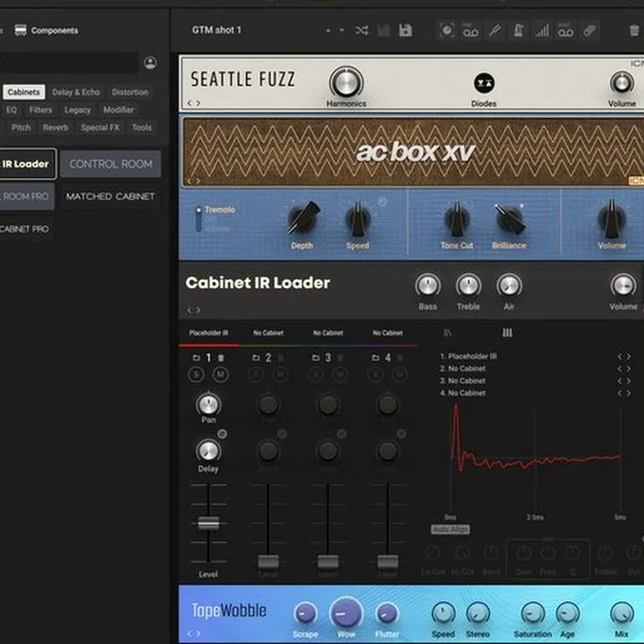Step through IRs for 1. Placeholder IR
The width and height of the screenshot is (644, 644).
point(624,357)
